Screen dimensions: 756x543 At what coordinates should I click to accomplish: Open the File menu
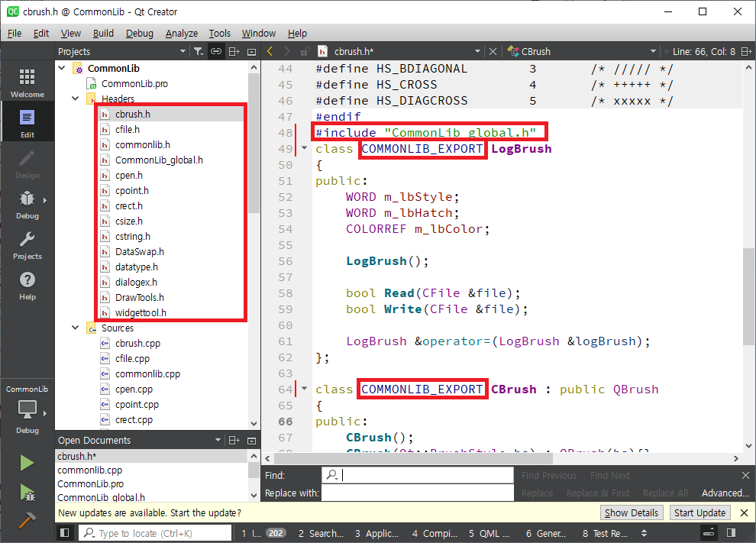click(15, 34)
